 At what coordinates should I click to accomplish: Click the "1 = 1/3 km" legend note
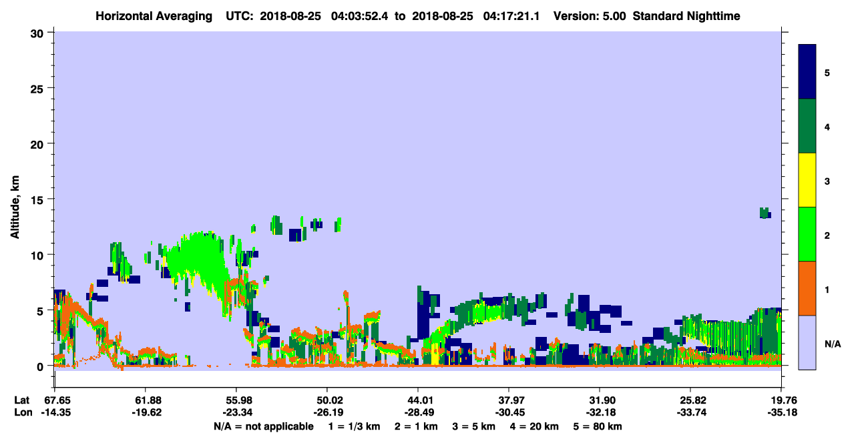tap(354, 426)
